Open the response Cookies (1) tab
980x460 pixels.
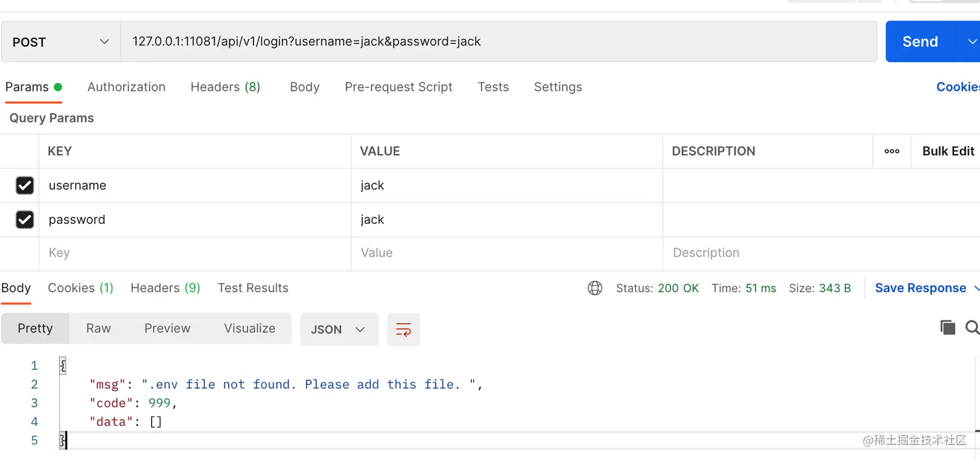pyautogui.click(x=80, y=288)
